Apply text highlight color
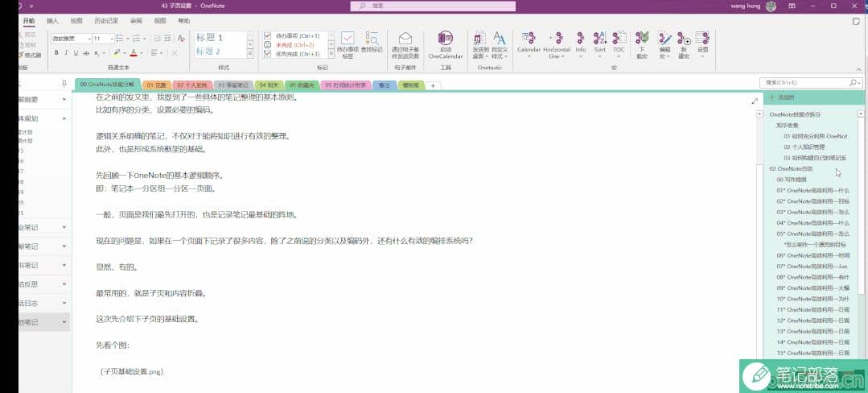This screenshot has width=868, height=393. [117, 52]
